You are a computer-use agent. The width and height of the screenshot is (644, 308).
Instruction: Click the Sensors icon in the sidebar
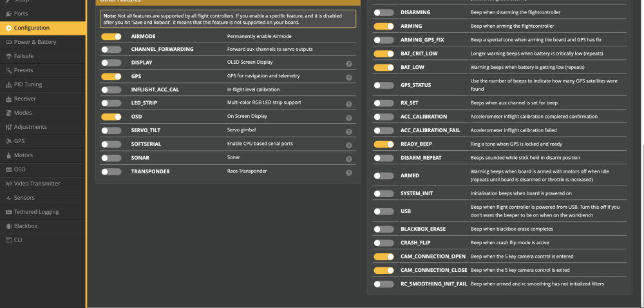pos(9,198)
